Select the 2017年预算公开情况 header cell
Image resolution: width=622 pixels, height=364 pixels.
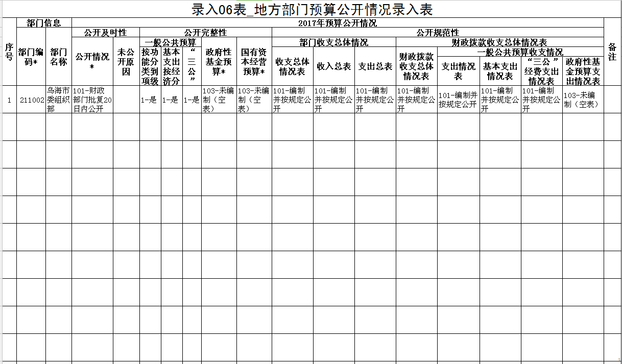point(338,22)
